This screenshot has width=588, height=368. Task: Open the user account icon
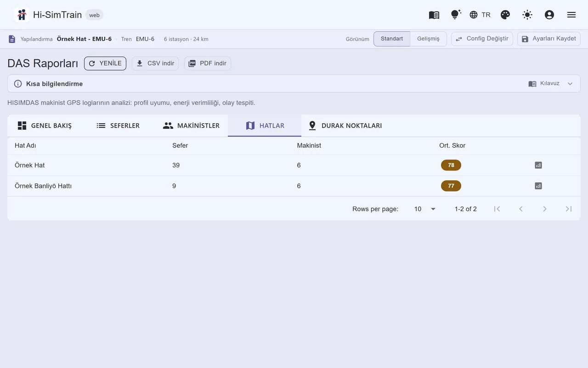(x=549, y=15)
